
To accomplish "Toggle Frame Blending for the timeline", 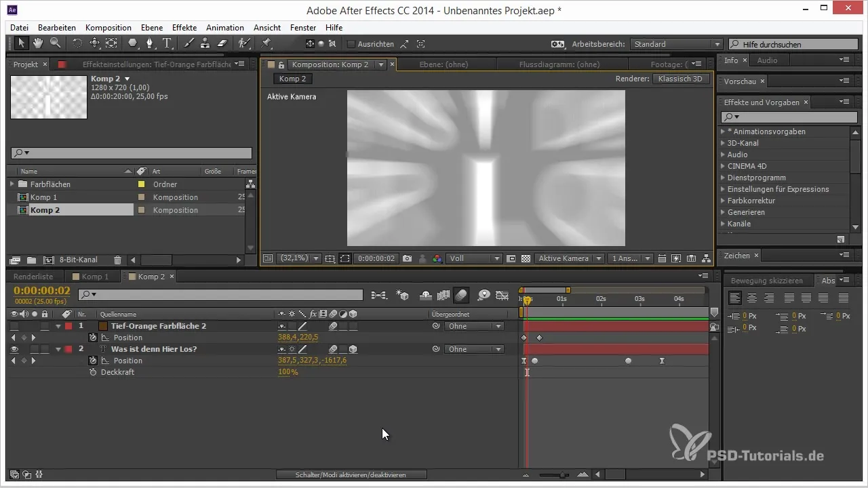I will tap(443, 295).
